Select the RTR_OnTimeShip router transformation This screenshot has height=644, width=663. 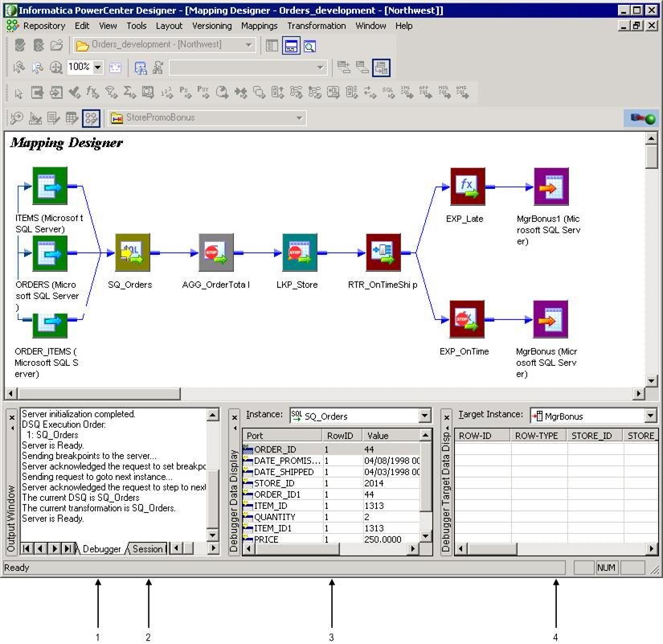click(x=383, y=252)
